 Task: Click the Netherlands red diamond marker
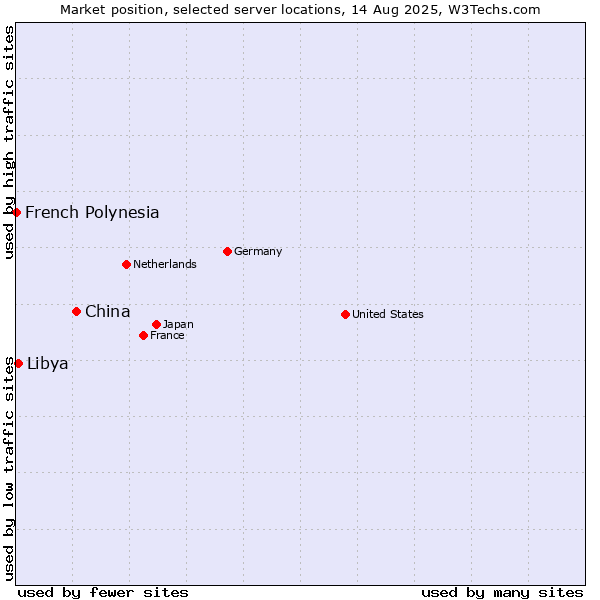tap(127, 264)
